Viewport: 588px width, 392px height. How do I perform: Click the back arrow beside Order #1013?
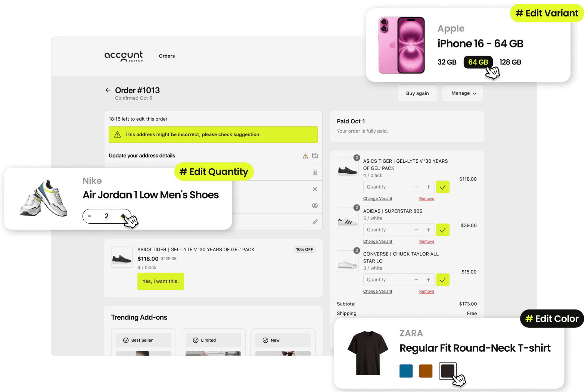coord(108,90)
